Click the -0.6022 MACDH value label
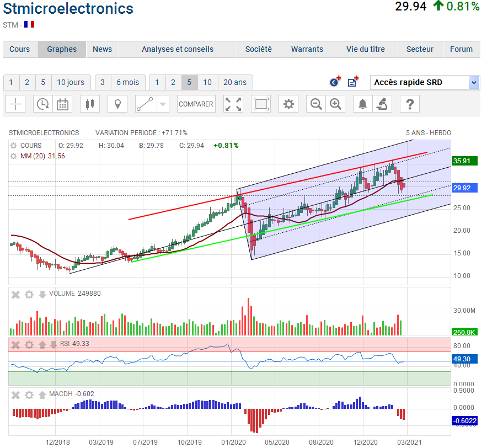Viewport: 503px width, 448px height. (464, 421)
